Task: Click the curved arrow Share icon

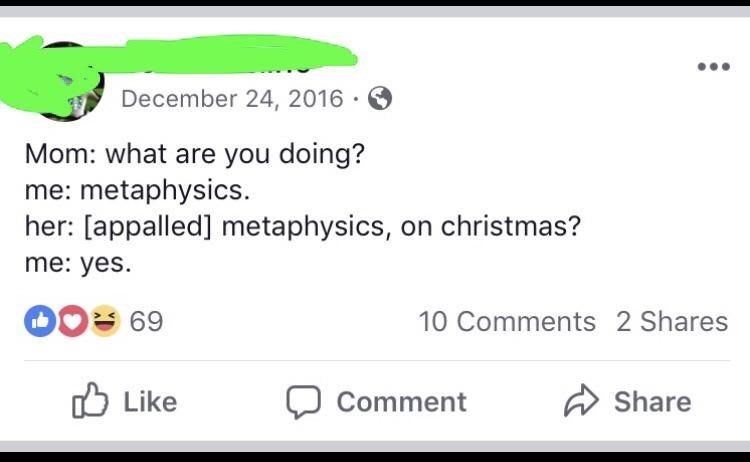Action: [580, 401]
